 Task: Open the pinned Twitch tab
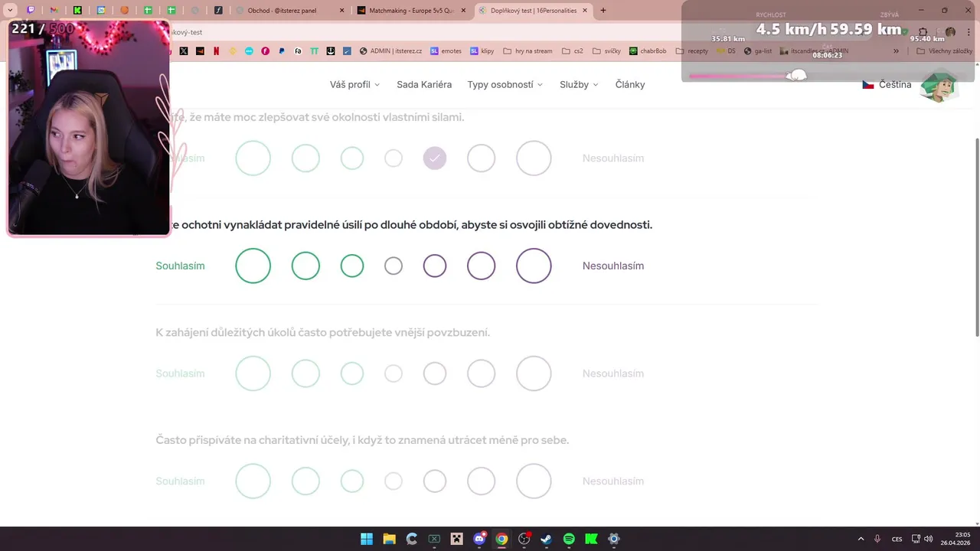pyautogui.click(x=31, y=11)
